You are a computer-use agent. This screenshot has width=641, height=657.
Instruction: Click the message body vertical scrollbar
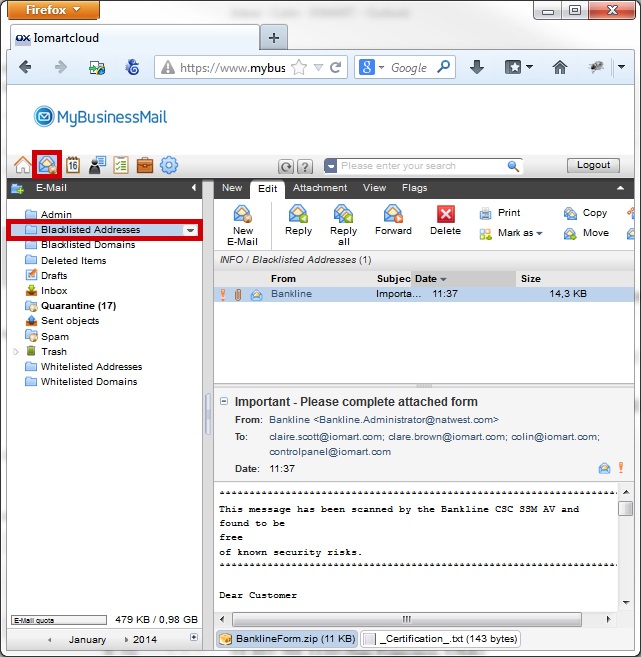(x=625, y=560)
